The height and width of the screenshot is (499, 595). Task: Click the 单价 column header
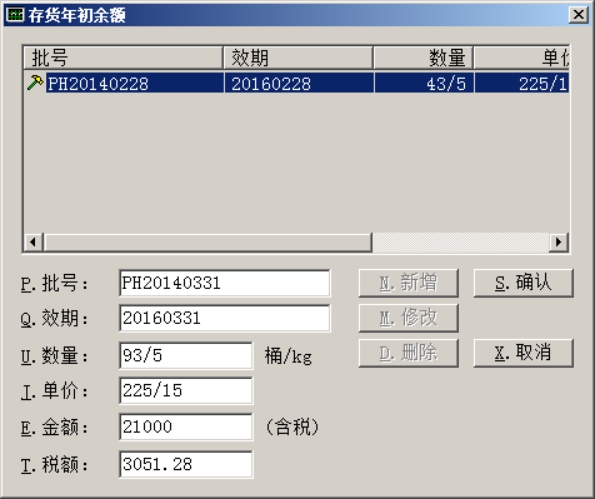(x=521, y=58)
